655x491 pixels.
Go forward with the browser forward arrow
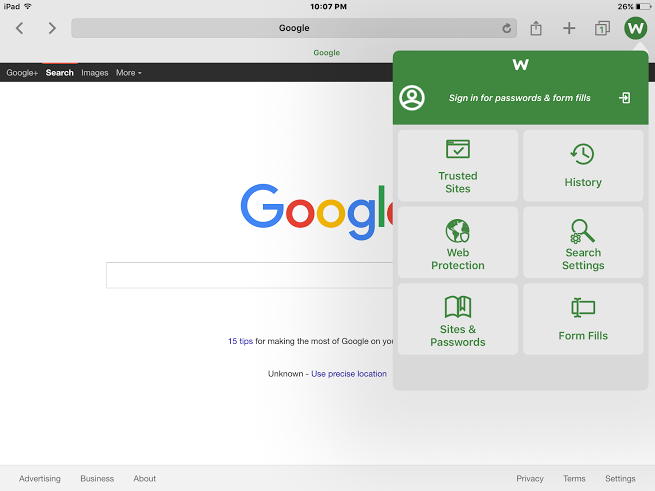click(52, 28)
